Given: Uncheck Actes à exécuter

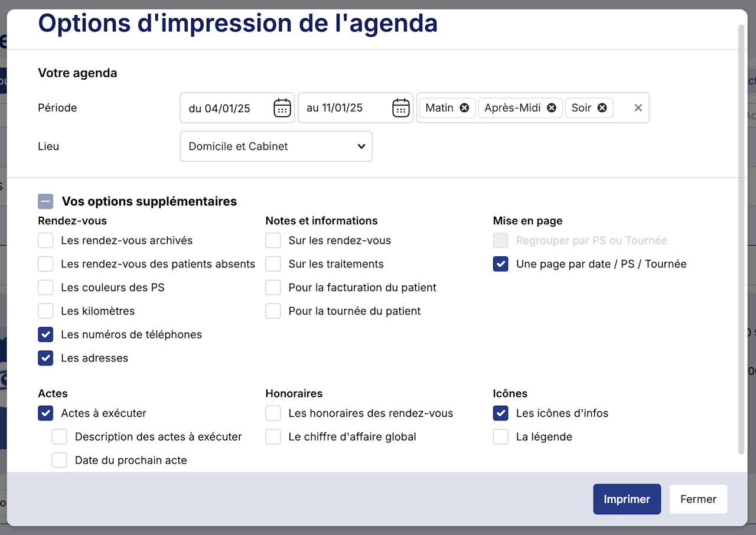Looking at the screenshot, I should 45,413.
